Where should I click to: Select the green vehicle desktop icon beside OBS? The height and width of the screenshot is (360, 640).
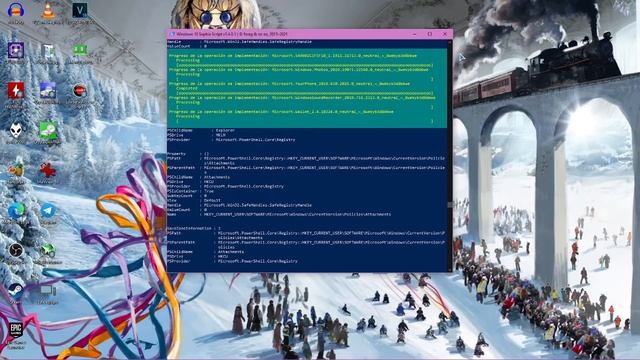48,250
